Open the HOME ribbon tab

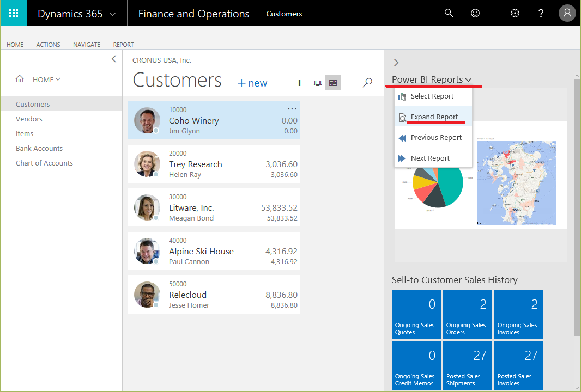(15, 45)
